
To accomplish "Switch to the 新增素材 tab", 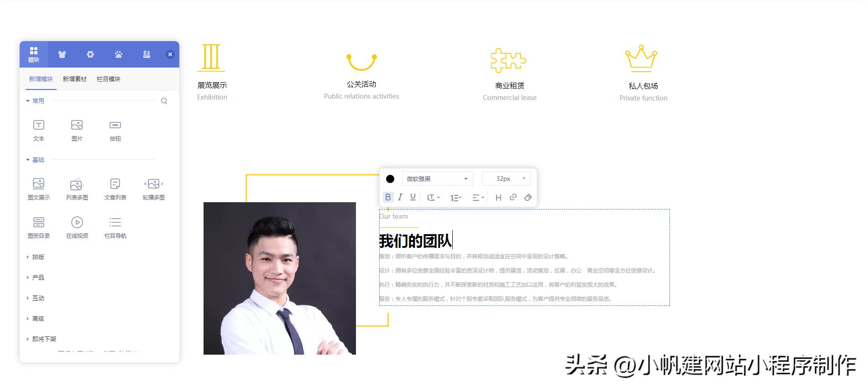I will 74,79.
